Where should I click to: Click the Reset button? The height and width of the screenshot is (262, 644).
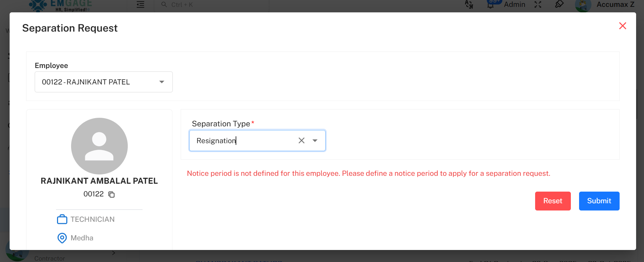(553, 201)
